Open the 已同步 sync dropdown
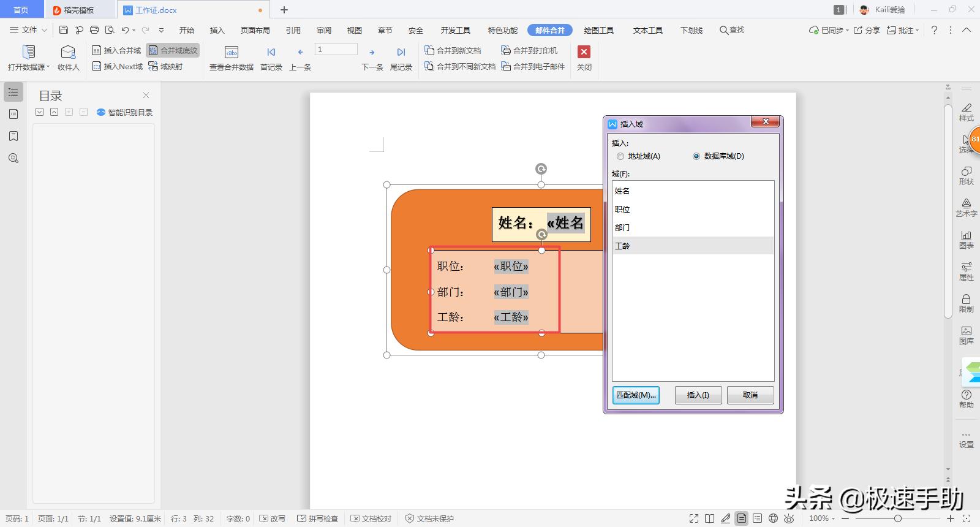This screenshot has width=980, height=527. [829, 30]
